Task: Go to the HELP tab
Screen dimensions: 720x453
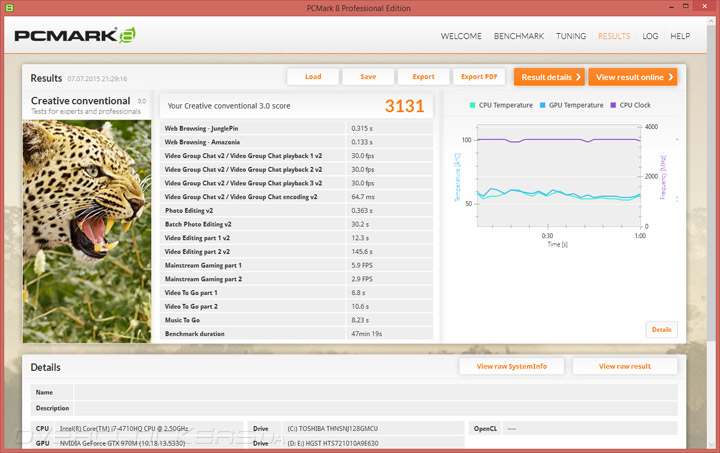Action: click(x=680, y=36)
